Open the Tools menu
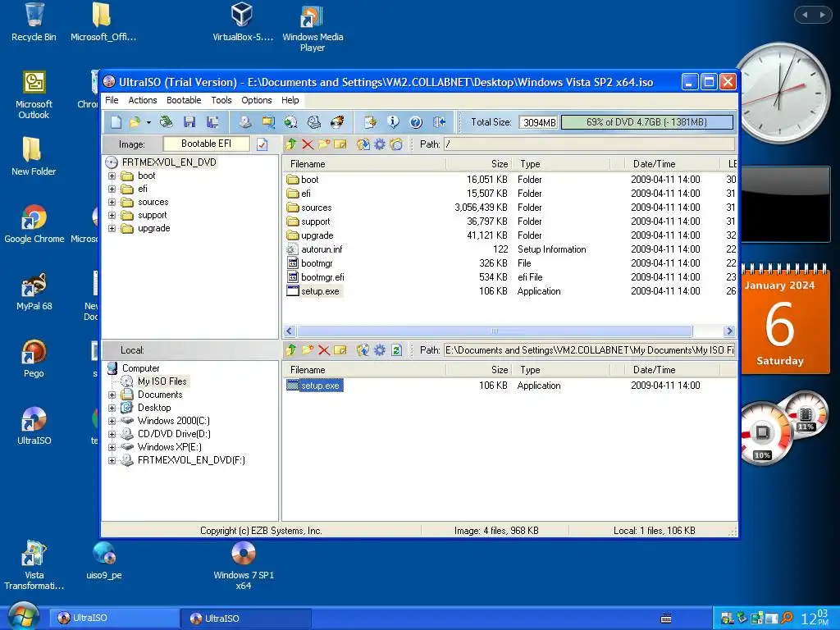The height and width of the screenshot is (630, 840). (221, 100)
